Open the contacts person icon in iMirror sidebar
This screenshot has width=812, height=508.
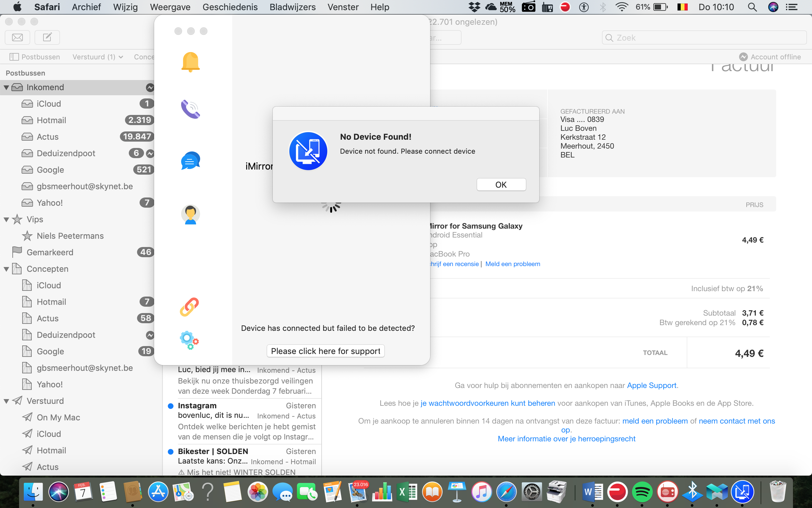(190, 214)
